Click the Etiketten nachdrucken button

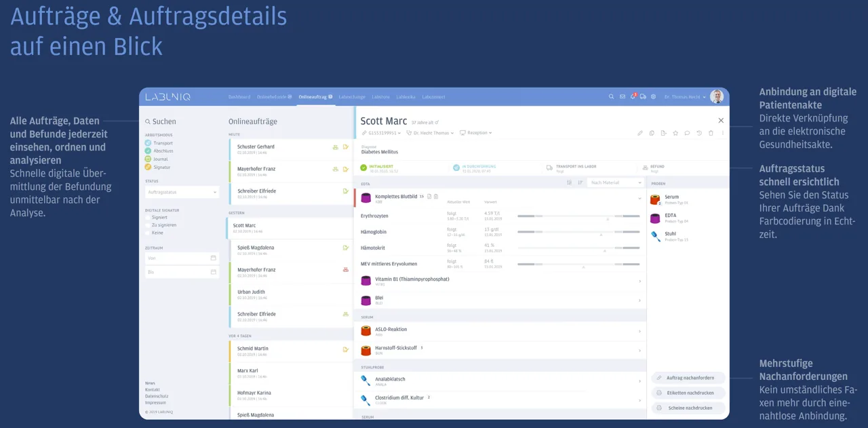click(x=688, y=393)
